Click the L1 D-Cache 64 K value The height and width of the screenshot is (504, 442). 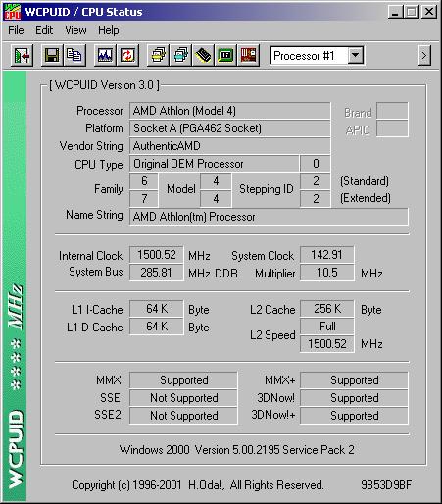[x=157, y=327]
